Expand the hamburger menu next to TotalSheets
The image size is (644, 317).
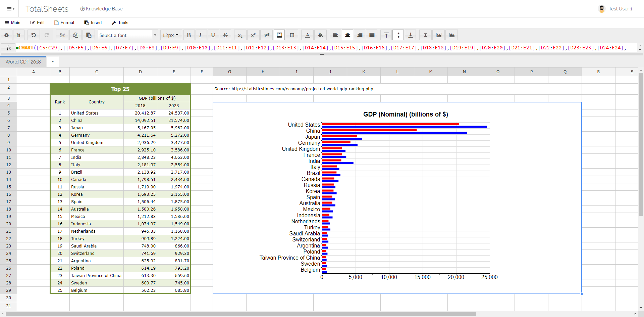(x=10, y=8)
